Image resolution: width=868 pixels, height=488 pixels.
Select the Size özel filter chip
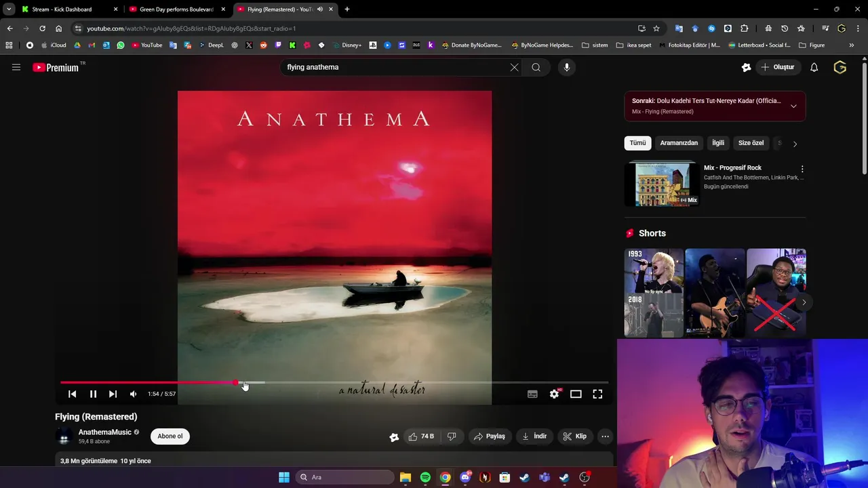tap(751, 143)
